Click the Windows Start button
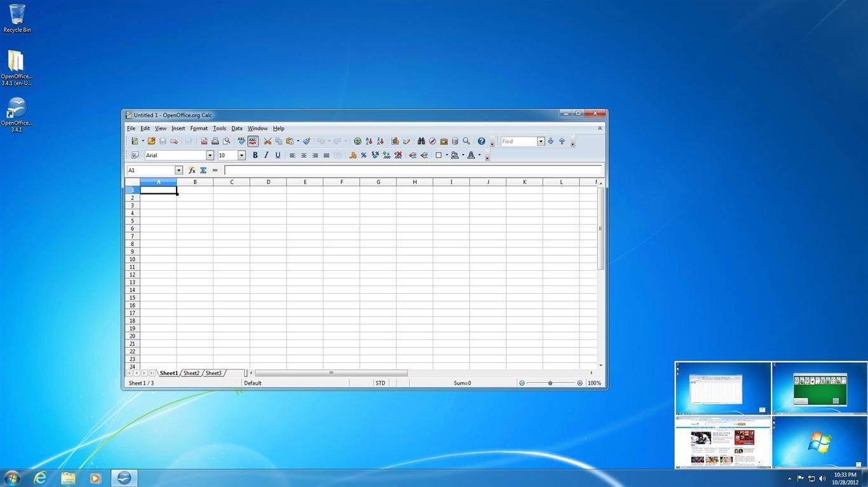868x487 pixels. [12, 478]
